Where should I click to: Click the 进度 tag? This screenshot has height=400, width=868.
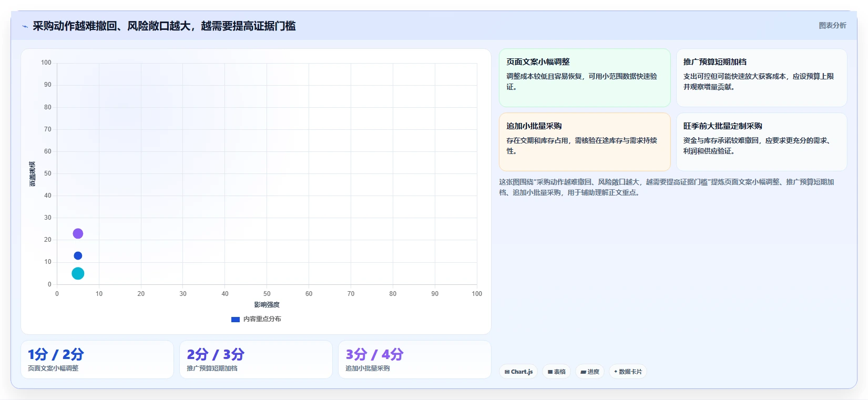(x=589, y=372)
